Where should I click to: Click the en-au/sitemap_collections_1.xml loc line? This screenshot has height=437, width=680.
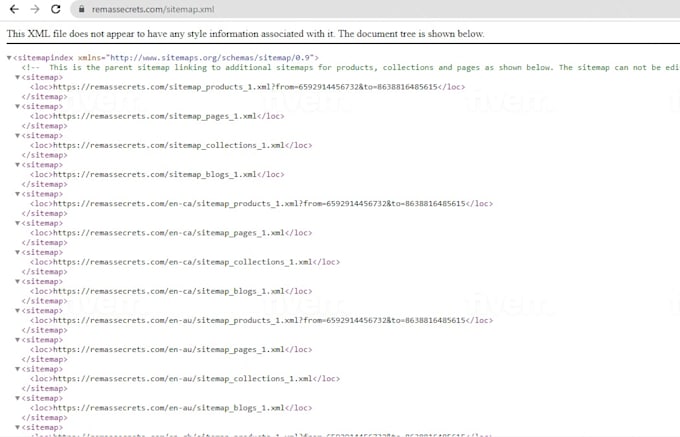185,378
